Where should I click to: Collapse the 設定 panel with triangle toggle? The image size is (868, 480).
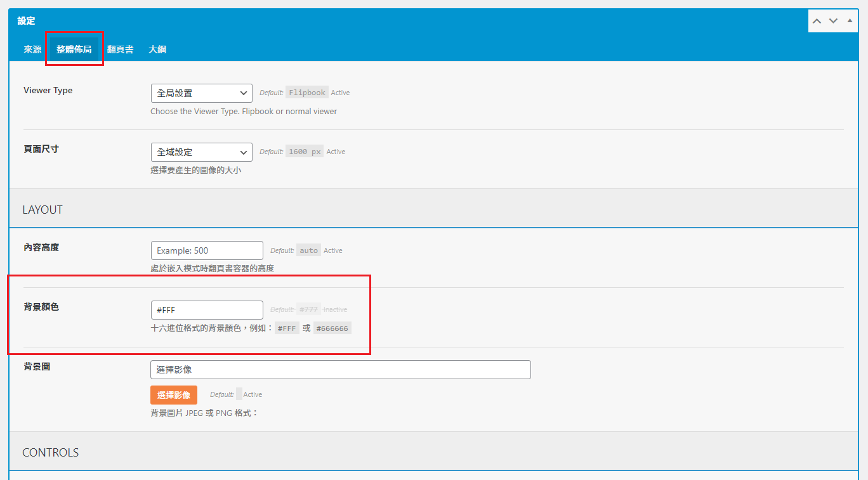(850, 20)
